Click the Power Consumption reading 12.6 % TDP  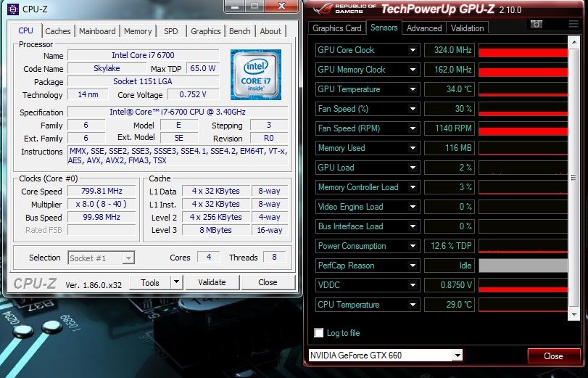450,246
